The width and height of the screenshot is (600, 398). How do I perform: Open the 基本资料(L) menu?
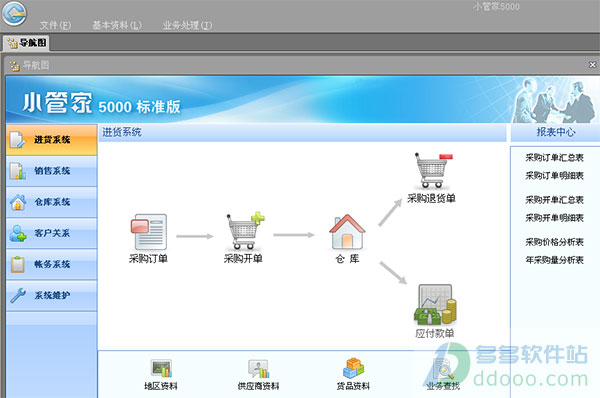point(117,25)
